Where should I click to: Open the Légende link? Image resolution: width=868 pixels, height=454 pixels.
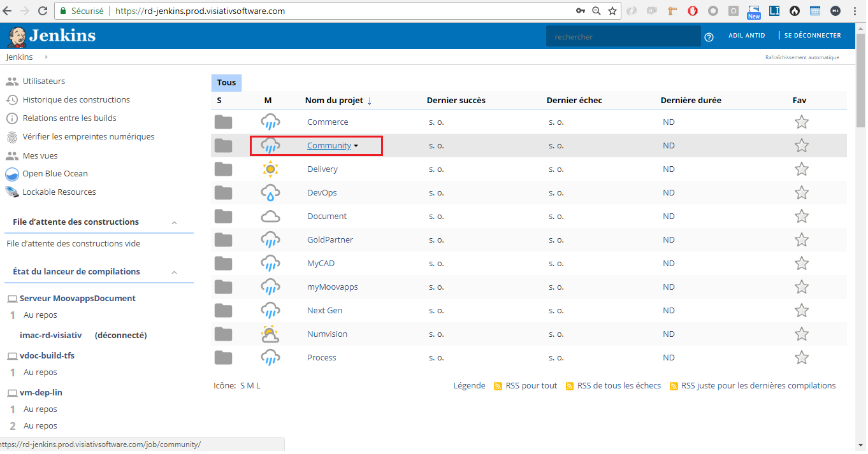coord(469,386)
